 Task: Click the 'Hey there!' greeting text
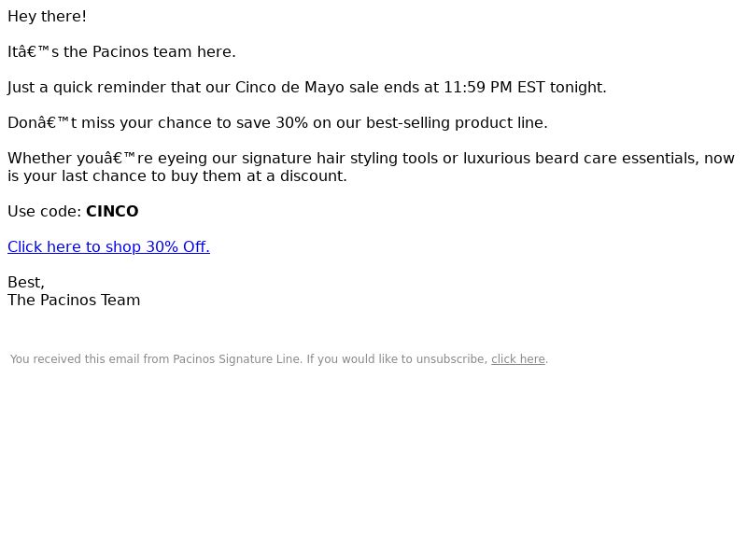[x=47, y=17]
